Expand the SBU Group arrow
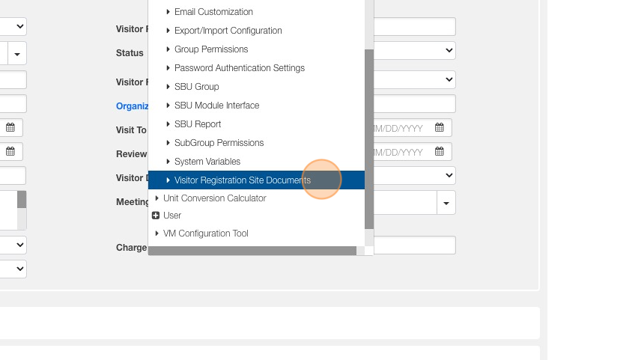The height and width of the screenshot is (360, 644). [x=168, y=87]
